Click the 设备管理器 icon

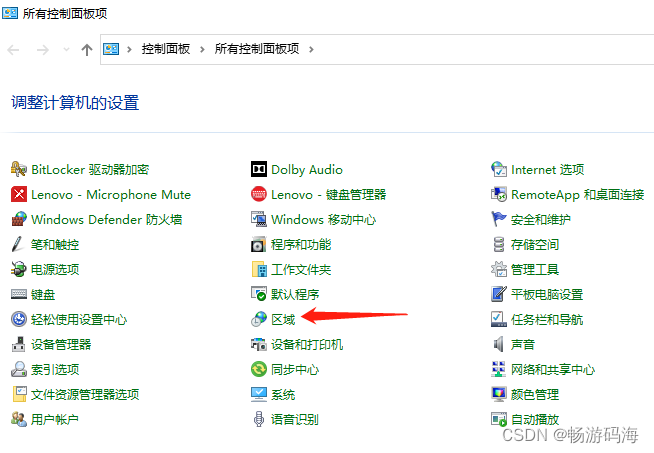(19, 345)
